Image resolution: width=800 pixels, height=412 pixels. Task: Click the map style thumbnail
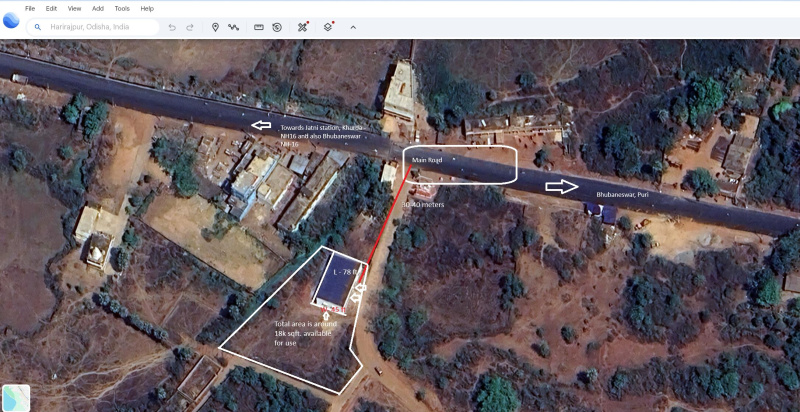pyautogui.click(x=16, y=397)
